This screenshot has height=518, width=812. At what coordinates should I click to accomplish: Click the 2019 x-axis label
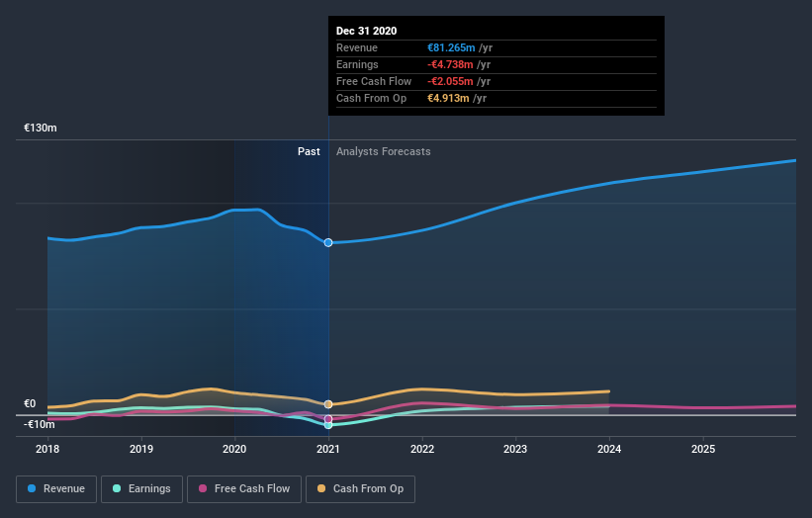[x=141, y=449]
